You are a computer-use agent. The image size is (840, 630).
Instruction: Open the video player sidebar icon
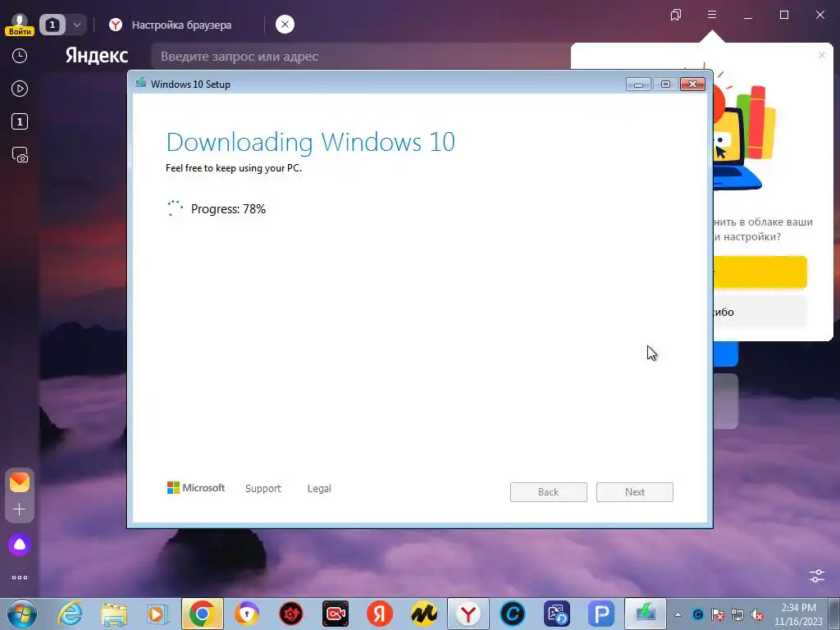coord(20,89)
